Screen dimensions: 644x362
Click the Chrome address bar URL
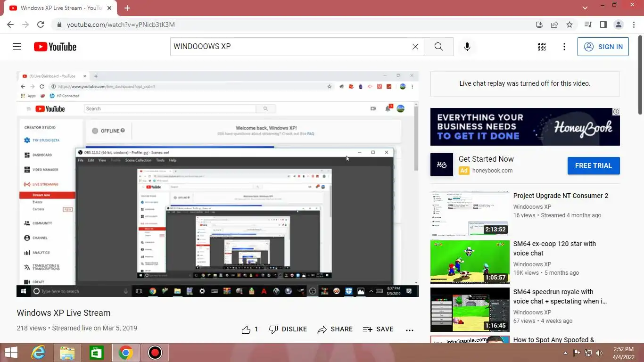click(x=121, y=25)
